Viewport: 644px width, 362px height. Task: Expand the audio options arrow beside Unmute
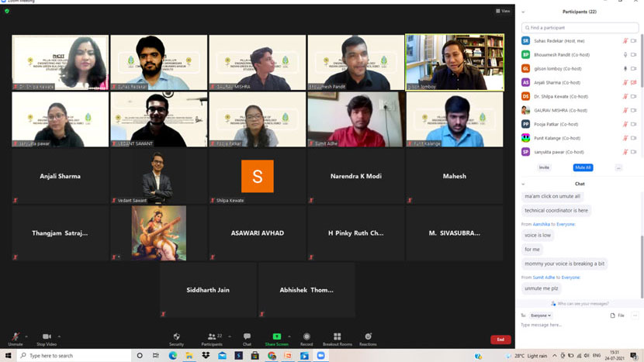click(x=26, y=336)
